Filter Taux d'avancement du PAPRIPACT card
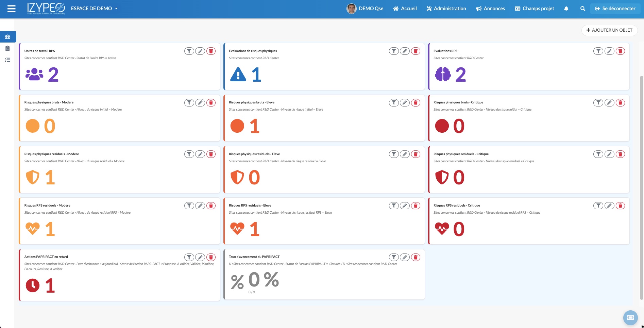This screenshot has width=644, height=328. click(394, 257)
